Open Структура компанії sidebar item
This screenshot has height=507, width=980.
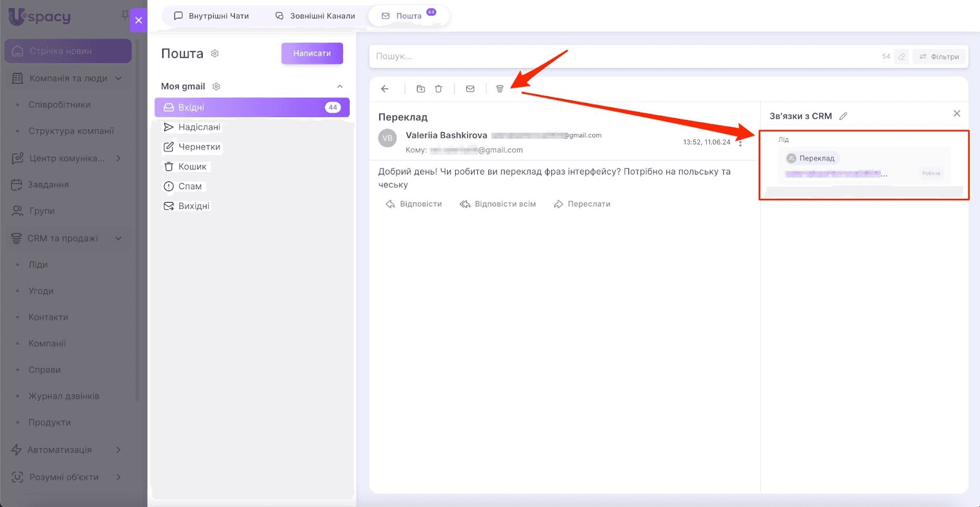[x=71, y=131]
